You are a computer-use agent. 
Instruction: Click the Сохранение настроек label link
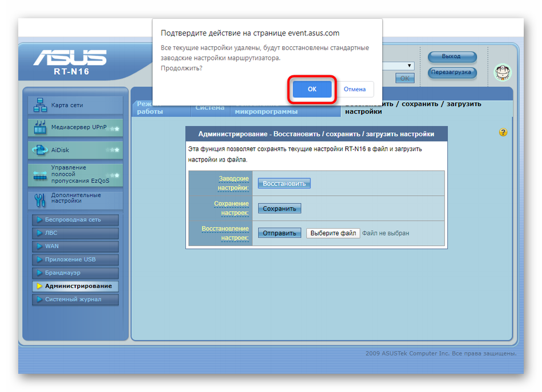tap(231, 208)
